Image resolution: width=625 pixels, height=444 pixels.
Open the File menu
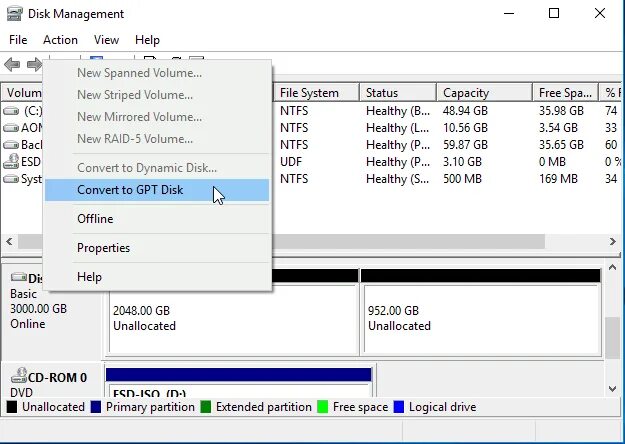click(18, 40)
